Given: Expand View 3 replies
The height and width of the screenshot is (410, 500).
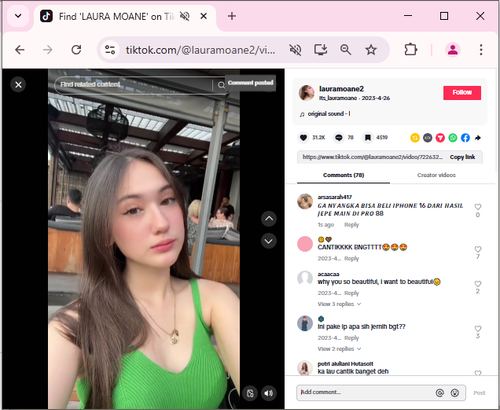Looking at the screenshot, I should click(x=339, y=304).
